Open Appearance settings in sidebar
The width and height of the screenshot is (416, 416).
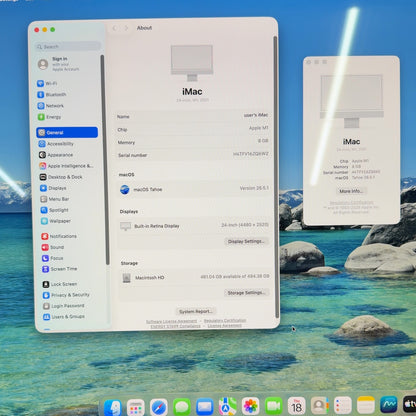click(x=56, y=155)
